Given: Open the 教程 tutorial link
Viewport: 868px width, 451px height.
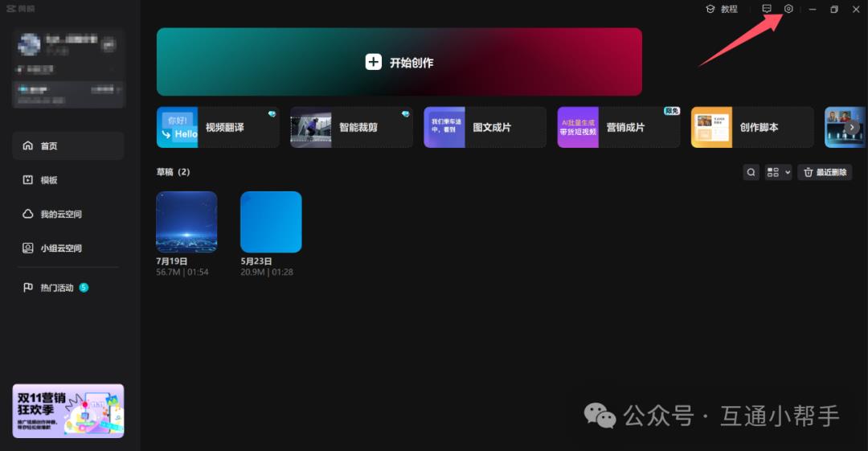Looking at the screenshot, I should pos(721,9).
